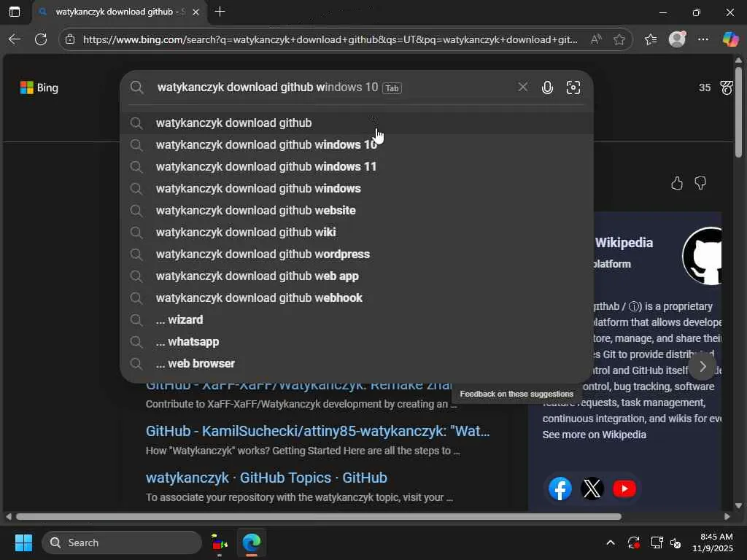Viewport: 747px width, 560px height.
Task: Click the browser address bar URL
Action: tap(330, 39)
